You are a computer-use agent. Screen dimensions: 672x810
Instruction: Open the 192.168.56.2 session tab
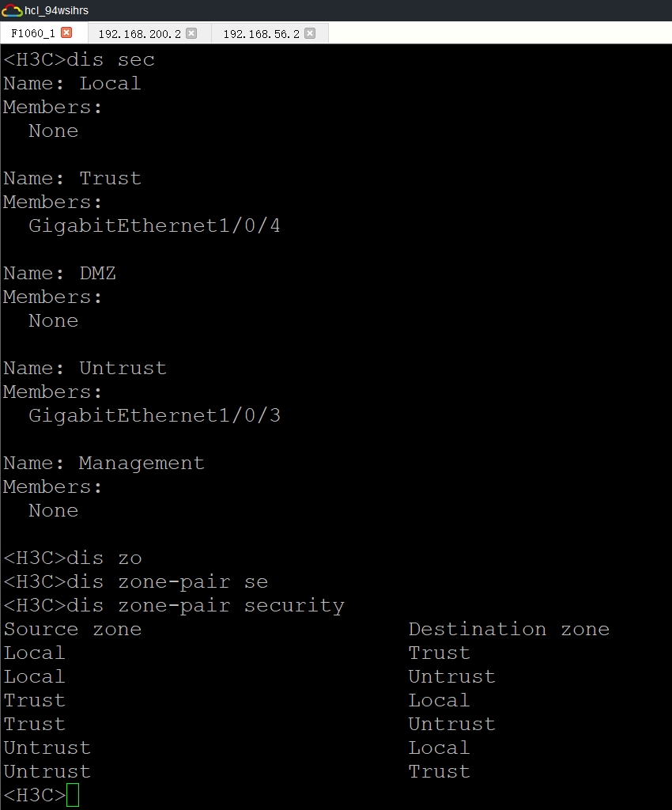261,33
